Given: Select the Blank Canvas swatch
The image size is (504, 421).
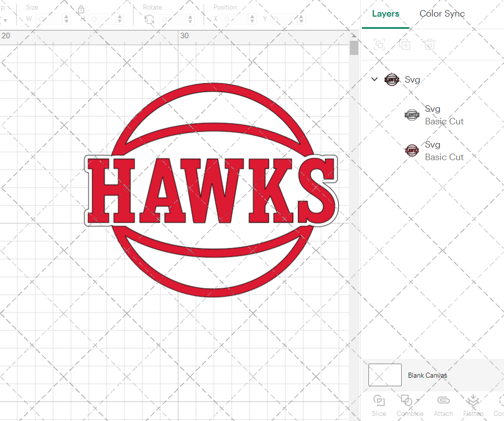Looking at the screenshot, I should click(385, 375).
